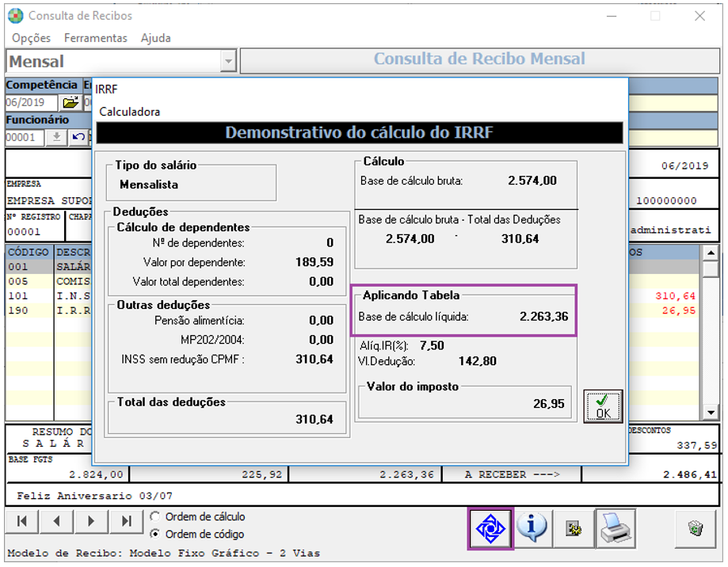Open the Calculadora menu in IRRF dialog
Image resolution: width=728 pixels, height=567 pixels.
pyautogui.click(x=130, y=112)
